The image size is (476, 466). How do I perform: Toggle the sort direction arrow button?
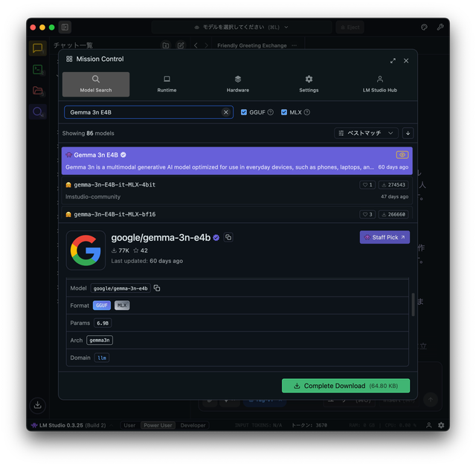408,133
